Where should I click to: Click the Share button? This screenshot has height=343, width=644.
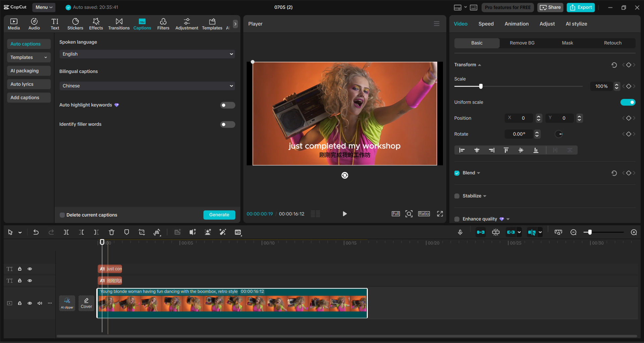point(550,7)
